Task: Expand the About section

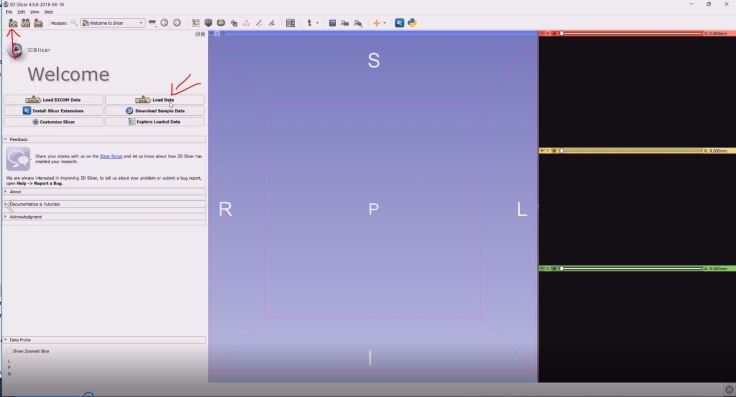Action: [x=104, y=191]
